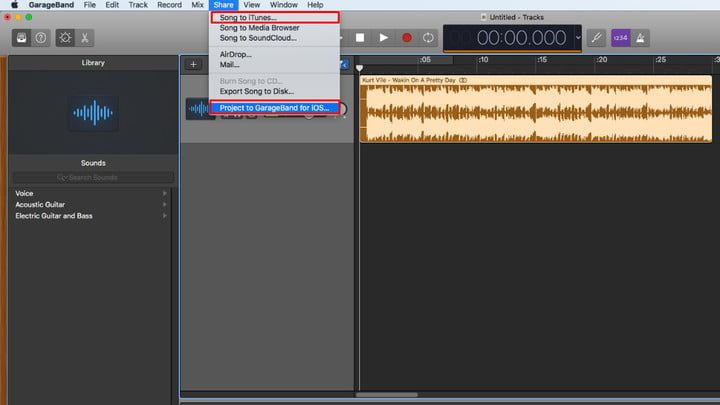Add a new track with plus button

[193, 65]
